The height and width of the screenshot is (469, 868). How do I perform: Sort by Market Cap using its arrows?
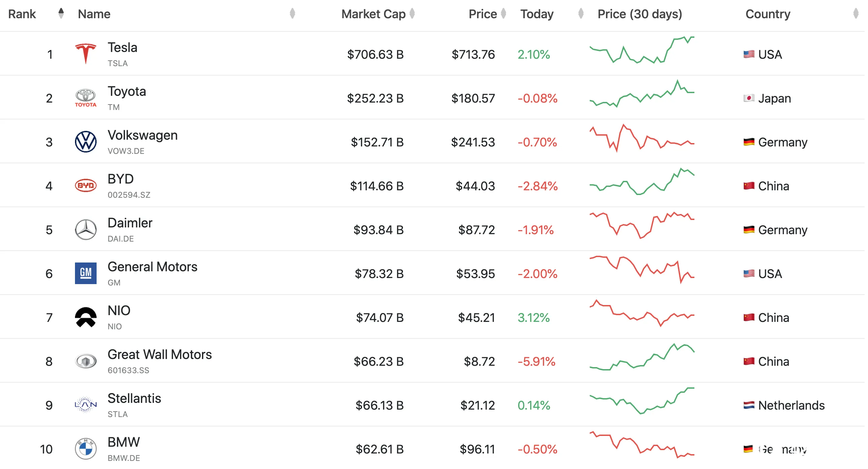(412, 13)
